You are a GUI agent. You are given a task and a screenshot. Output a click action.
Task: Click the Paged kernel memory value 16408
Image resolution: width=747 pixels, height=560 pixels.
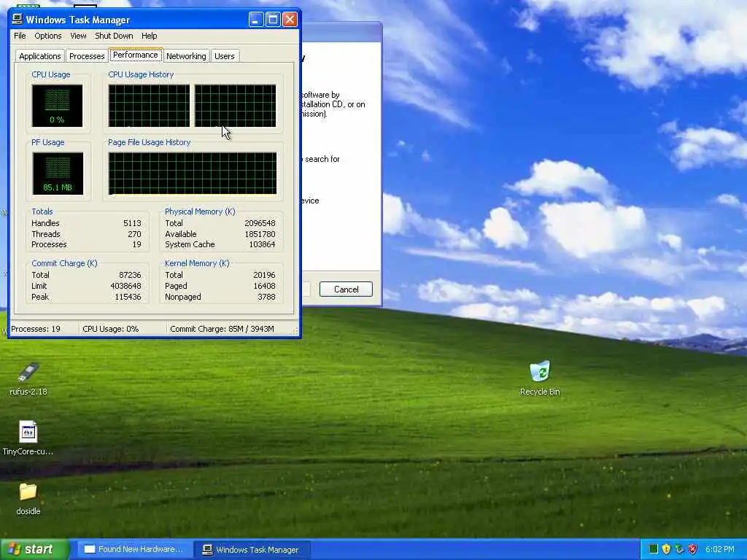coord(264,286)
